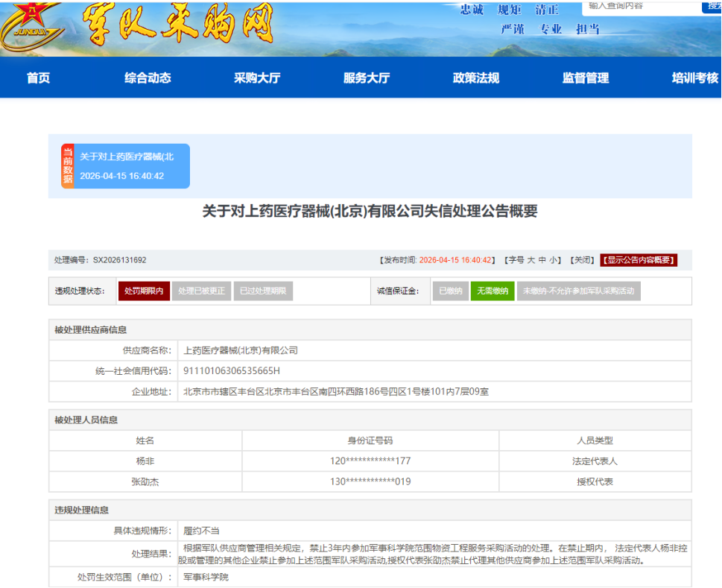
Task: Click the 显示公告内容概要 button
Action: [x=639, y=260]
